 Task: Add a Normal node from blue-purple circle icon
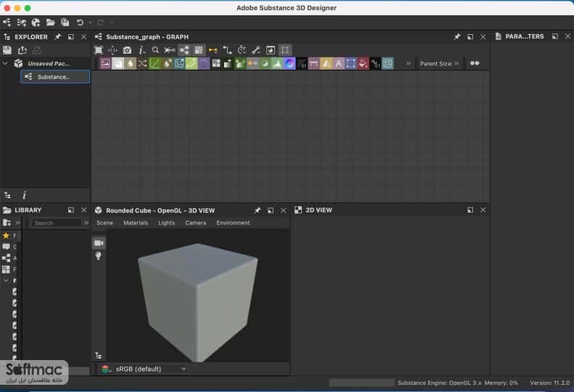(x=290, y=63)
